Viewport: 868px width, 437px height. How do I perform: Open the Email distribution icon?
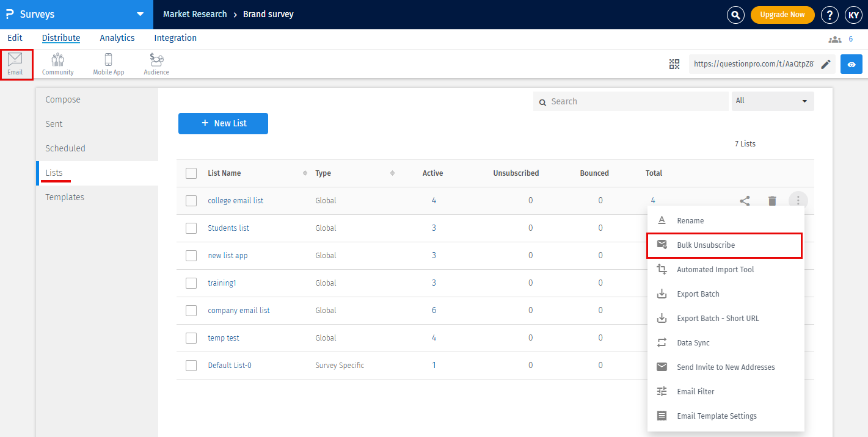[x=15, y=64]
